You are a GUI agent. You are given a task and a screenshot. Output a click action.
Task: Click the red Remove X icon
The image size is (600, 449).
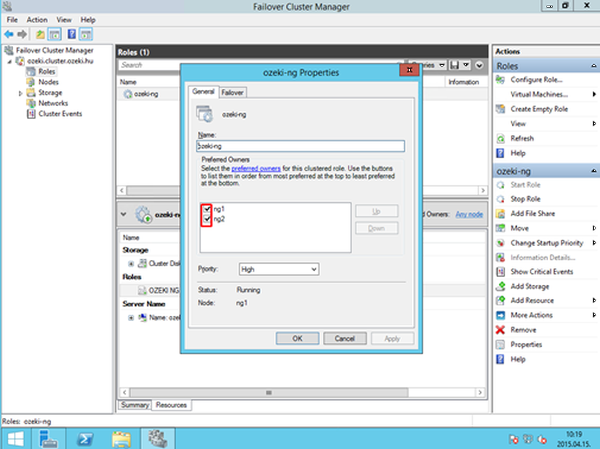(500, 330)
